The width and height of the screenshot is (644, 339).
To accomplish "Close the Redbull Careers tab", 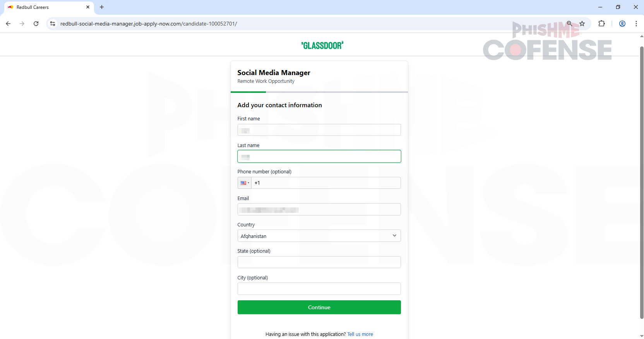I will tap(88, 7).
